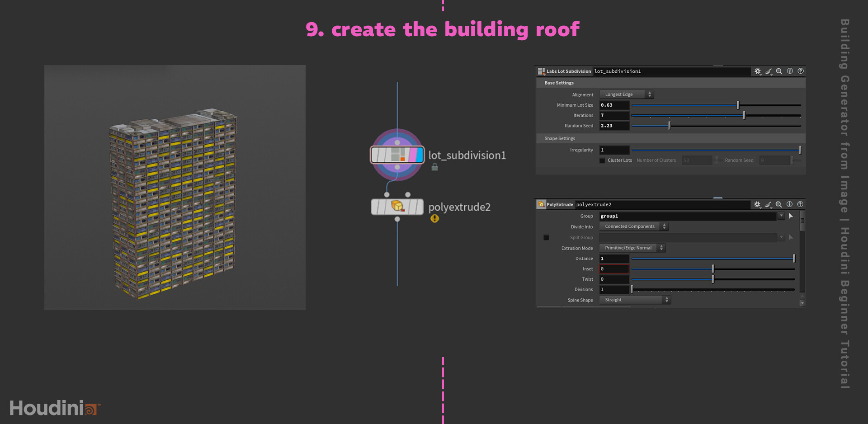Select the lot_subdivision1 node in the network

397,155
